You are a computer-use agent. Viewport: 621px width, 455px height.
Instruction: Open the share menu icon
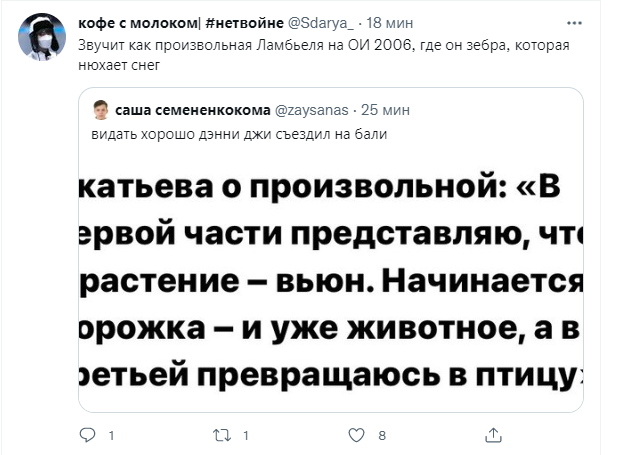(x=492, y=435)
